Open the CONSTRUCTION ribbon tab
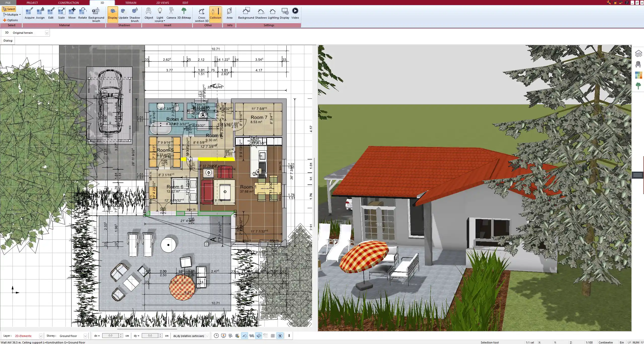The width and height of the screenshot is (644, 344). [68, 3]
